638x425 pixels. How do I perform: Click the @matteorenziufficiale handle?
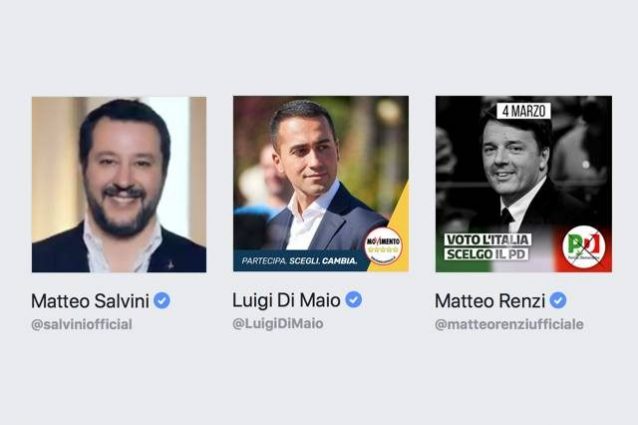tap(509, 325)
